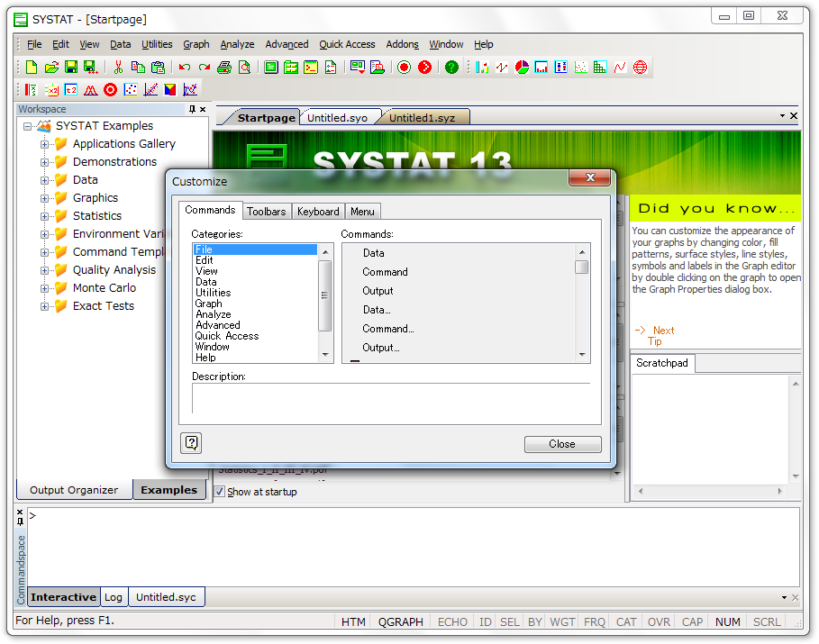819x644 pixels.
Task: Click the Copy icon in the toolbar
Action: click(138, 68)
